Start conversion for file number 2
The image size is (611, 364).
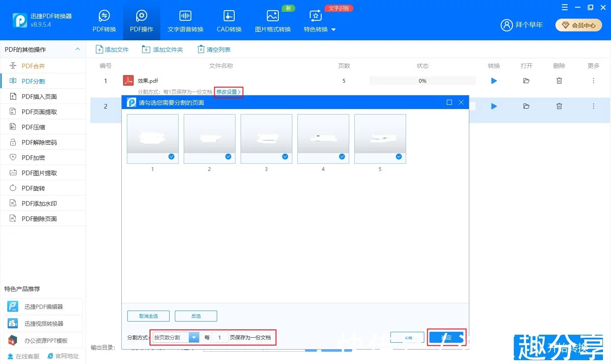(x=494, y=106)
